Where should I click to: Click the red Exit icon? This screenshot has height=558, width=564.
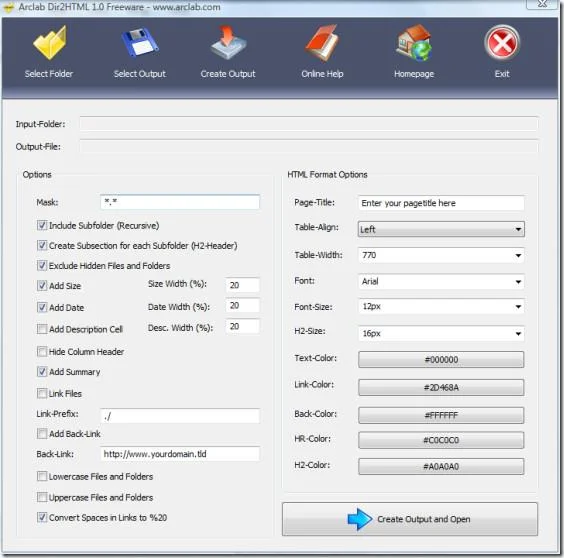(502, 42)
